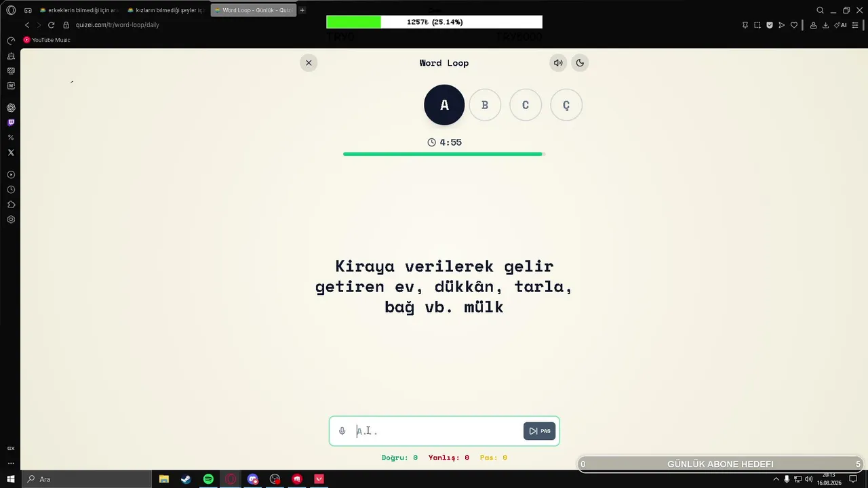This screenshot has height=488, width=868.
Task: Go forward with the browser forward arrow
Action: (39, 25)
